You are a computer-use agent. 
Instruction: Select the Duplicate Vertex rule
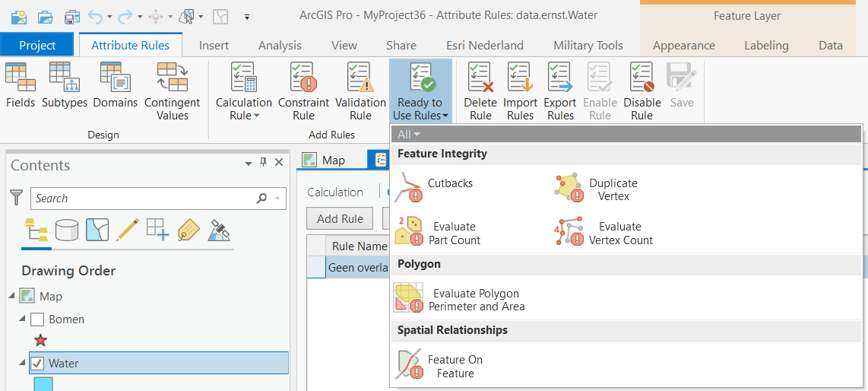pyautogui.click(x=596, y=189)
